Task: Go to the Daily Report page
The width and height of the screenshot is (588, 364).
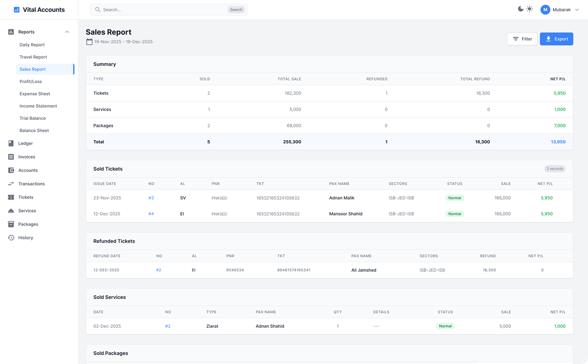Action: coord(32,45)
